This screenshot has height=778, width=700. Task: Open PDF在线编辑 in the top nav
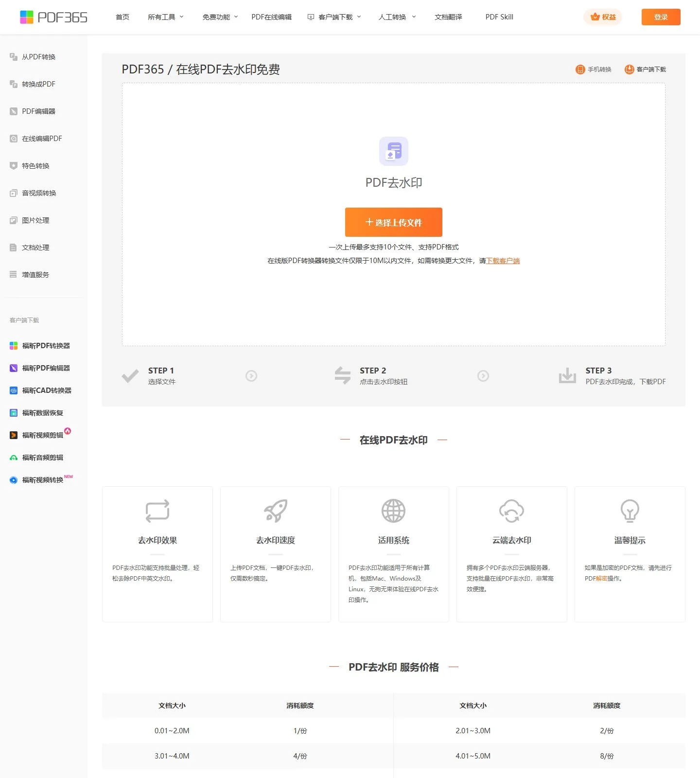272,17
